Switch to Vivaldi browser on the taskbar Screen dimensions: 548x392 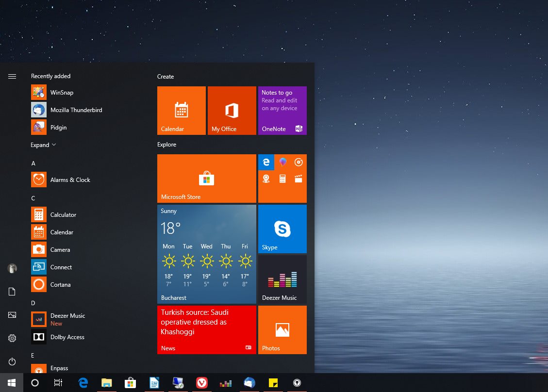click(201, 383)
